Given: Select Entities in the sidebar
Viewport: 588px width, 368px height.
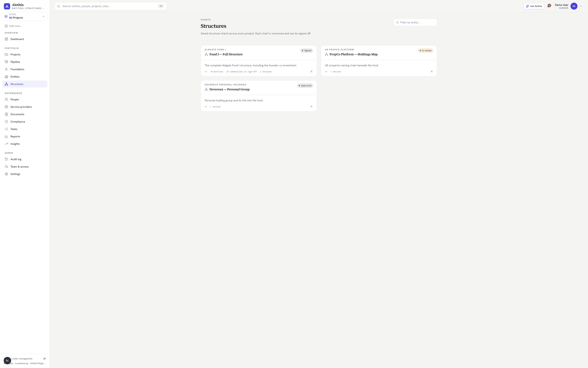Looking at the screenshot, I should 25,77.
